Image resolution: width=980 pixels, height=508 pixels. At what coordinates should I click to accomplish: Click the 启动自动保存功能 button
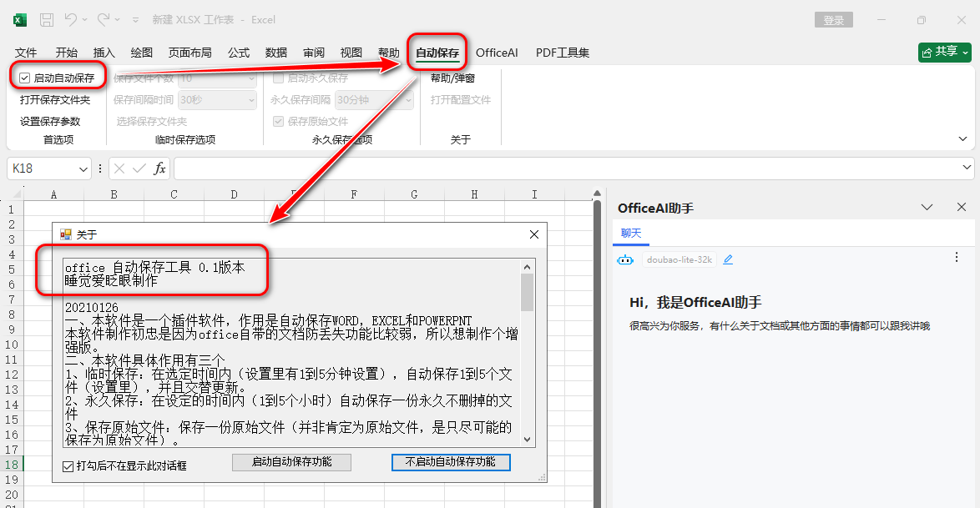(291, 462)
